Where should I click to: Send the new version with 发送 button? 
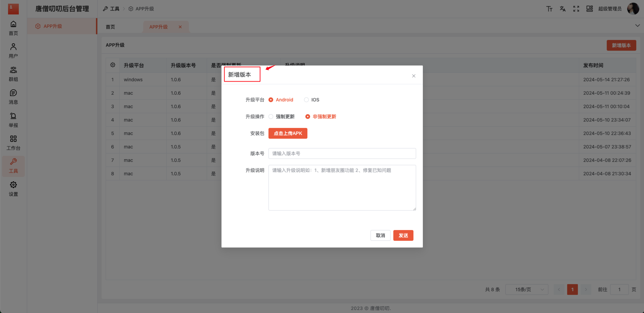tap(403, 235)
